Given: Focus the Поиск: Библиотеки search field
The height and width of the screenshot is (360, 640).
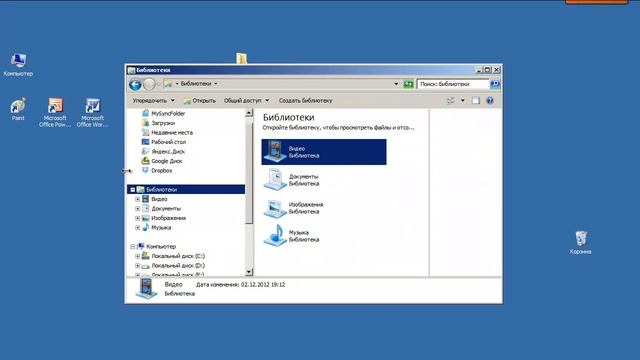Looking at the screenshot, I should (x=453, y=84).
